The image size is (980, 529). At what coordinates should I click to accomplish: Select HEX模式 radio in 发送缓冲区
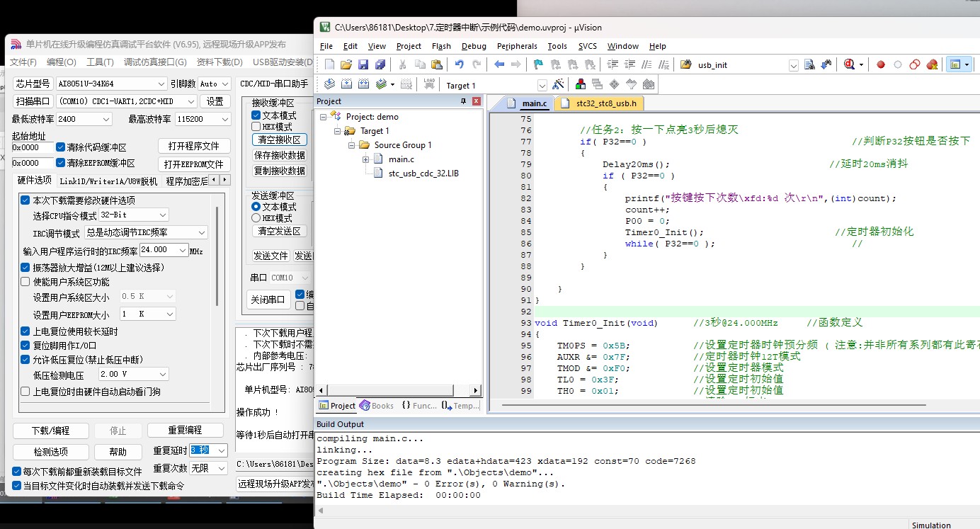point(256,218)
